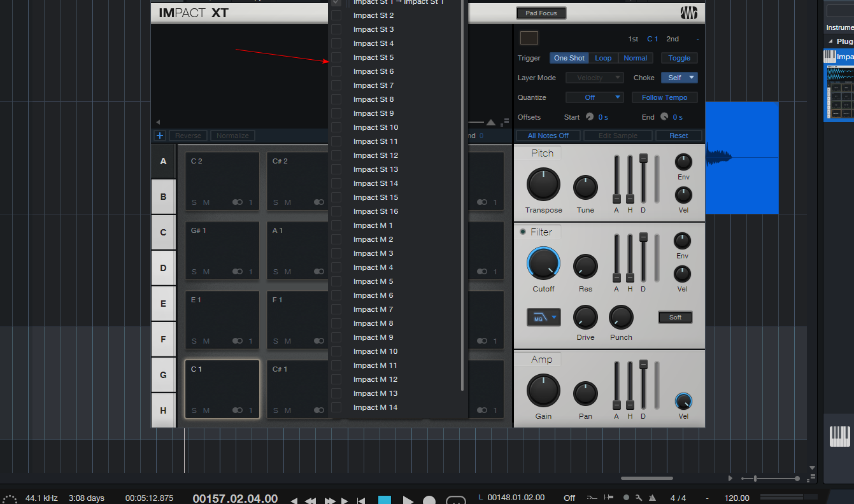Screen dimensions: 854x504
Task: Click the Filter Drive knob
Action: click(585, 317)
